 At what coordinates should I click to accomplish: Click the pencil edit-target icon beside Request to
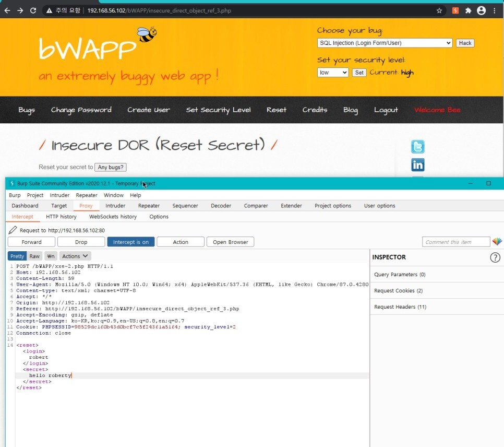coord(13,230)
